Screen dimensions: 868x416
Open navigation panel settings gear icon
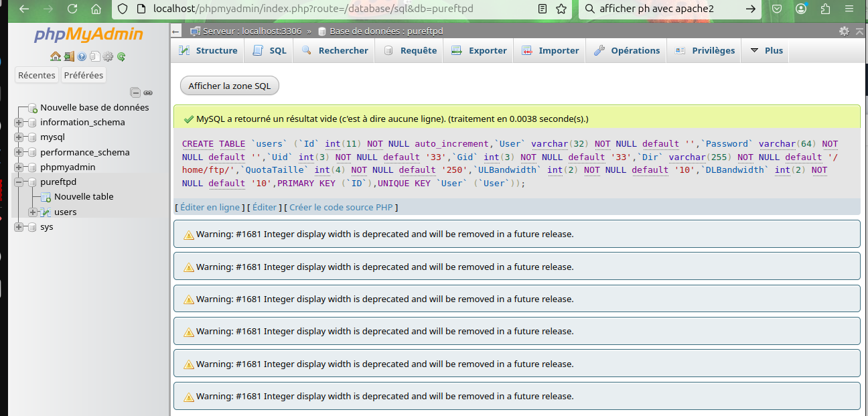pos(108,57)
